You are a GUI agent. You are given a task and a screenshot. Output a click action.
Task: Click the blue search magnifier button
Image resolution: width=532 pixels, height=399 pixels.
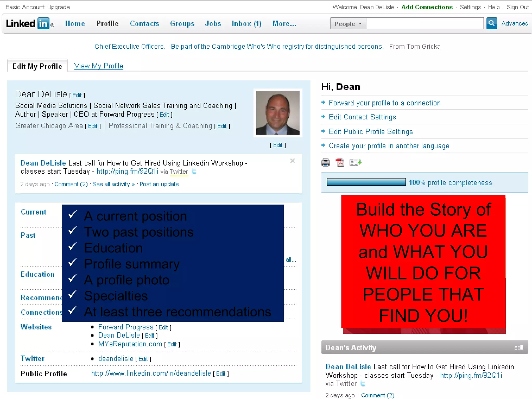pyautogui.click(x=491, y=23)
